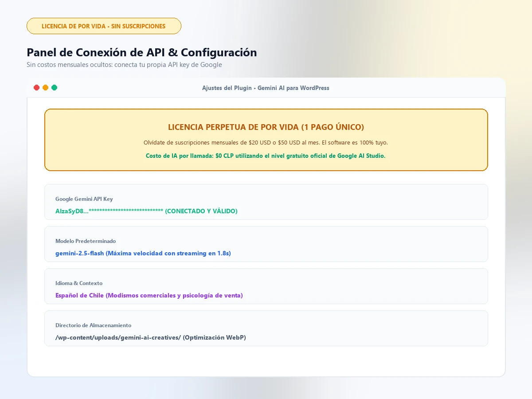Viewport: 532px width, 399px height.
Task: Click the "Idioma & Contexto" label
Action: [79, 283]
